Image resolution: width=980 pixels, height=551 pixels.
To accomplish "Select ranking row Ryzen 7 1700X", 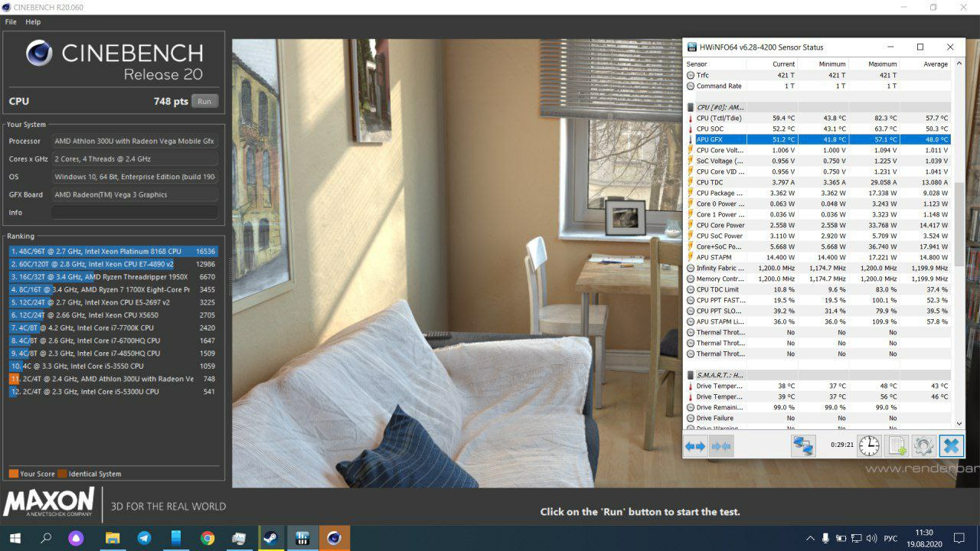I will [x=113, y=289].
